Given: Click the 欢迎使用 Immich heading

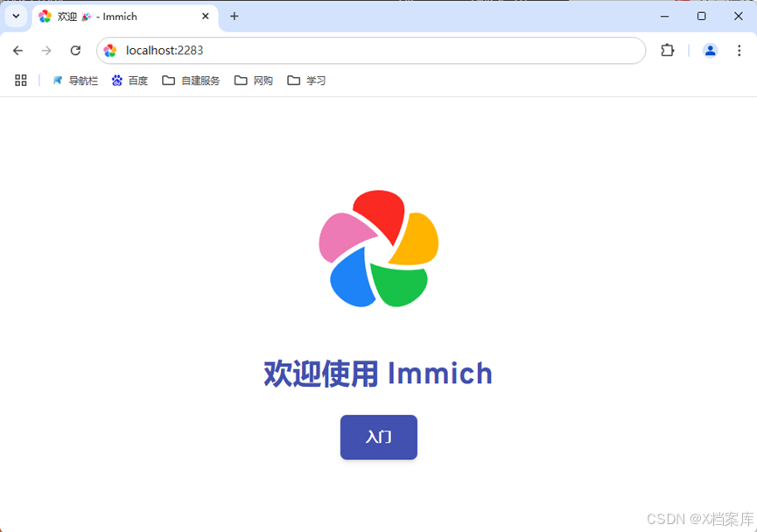Looking at the screenshot, I should [378, 374].
